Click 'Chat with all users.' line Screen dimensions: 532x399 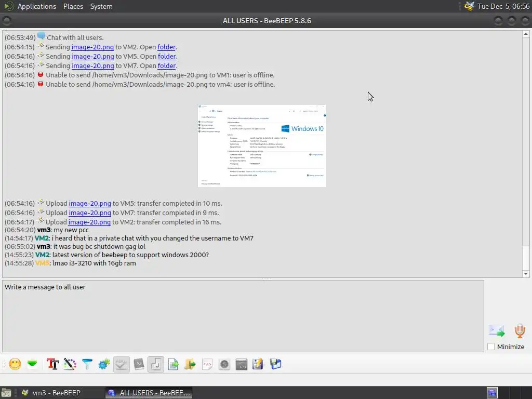75,37
